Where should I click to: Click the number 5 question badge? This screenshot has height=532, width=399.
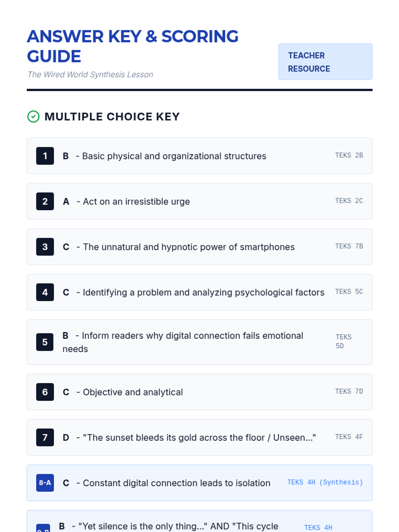[x=45, y=342]
